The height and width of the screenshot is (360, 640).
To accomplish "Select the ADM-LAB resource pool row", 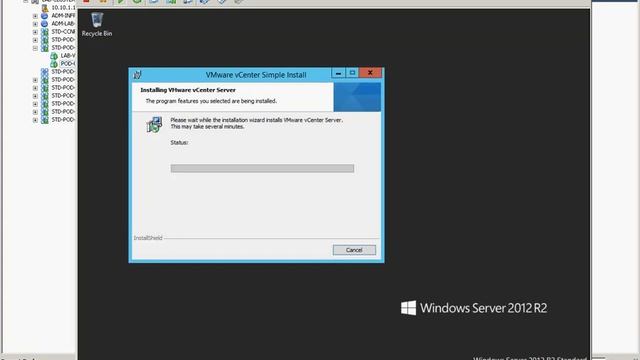I will (63, 24).
